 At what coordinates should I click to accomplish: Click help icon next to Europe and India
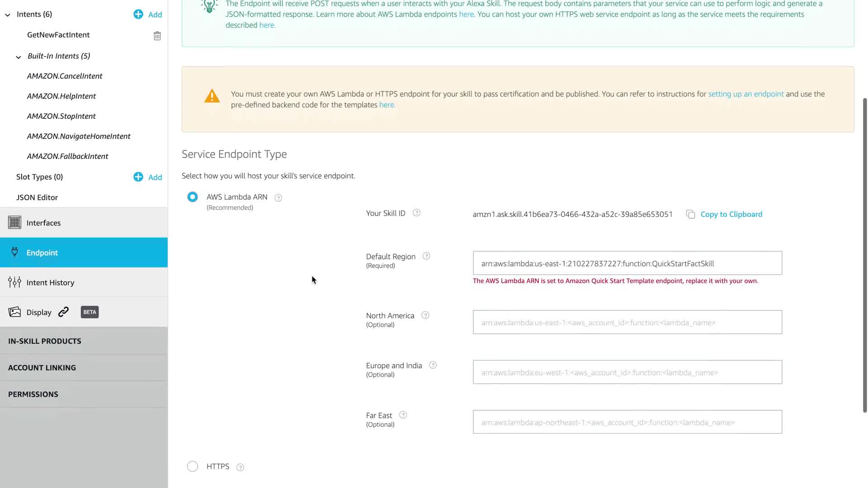[433, 365]
